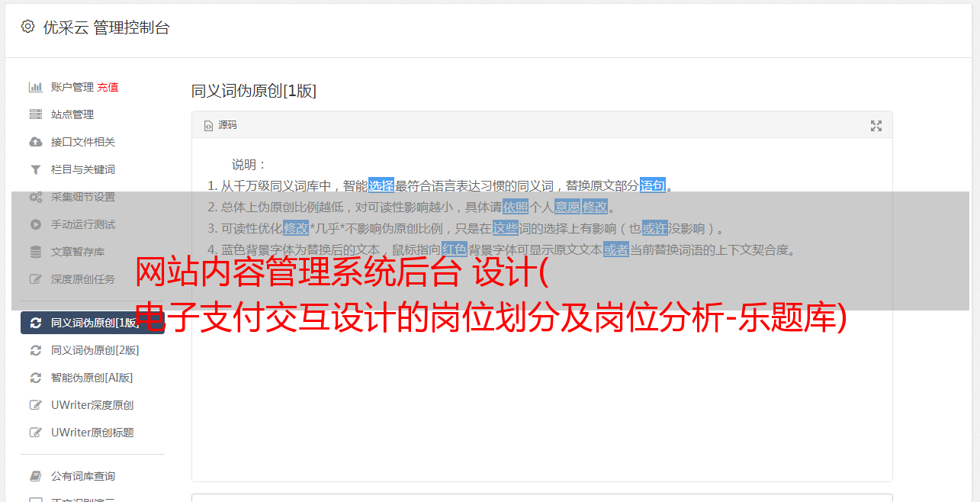
Task: Click the gear icon beside 优采云 管理控制台
Action: click(x=28, y=27)
